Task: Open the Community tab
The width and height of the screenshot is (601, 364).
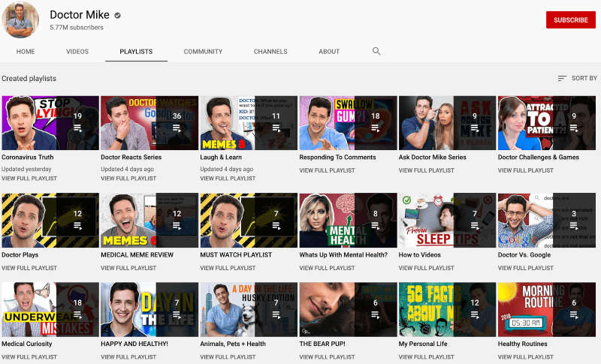Action: tap(203, 52)
